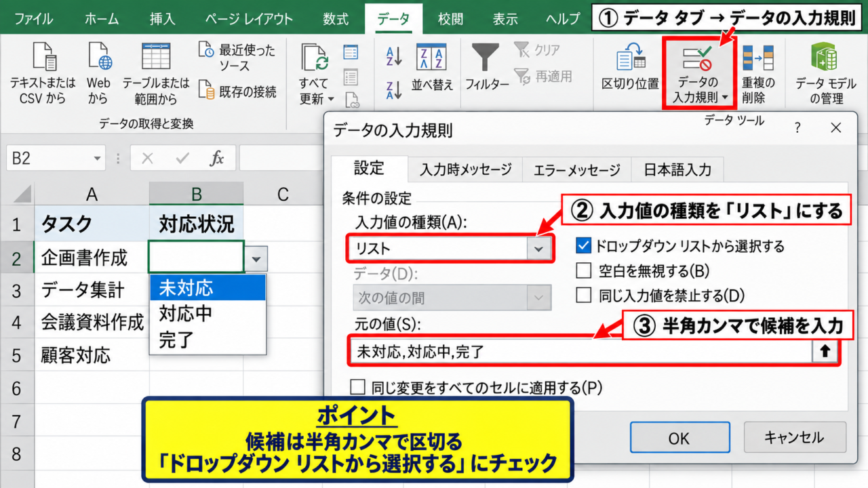Switch to 入力時メッセージ dialog tab
868x488 pixels.
tap(465, 169)
